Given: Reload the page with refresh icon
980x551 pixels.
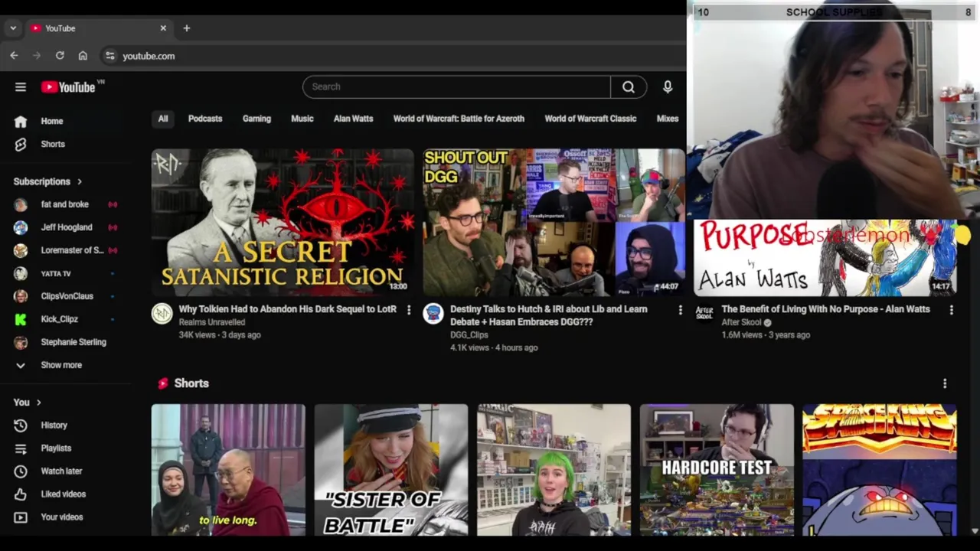Looking at the screenshot, I should (60, 56).
